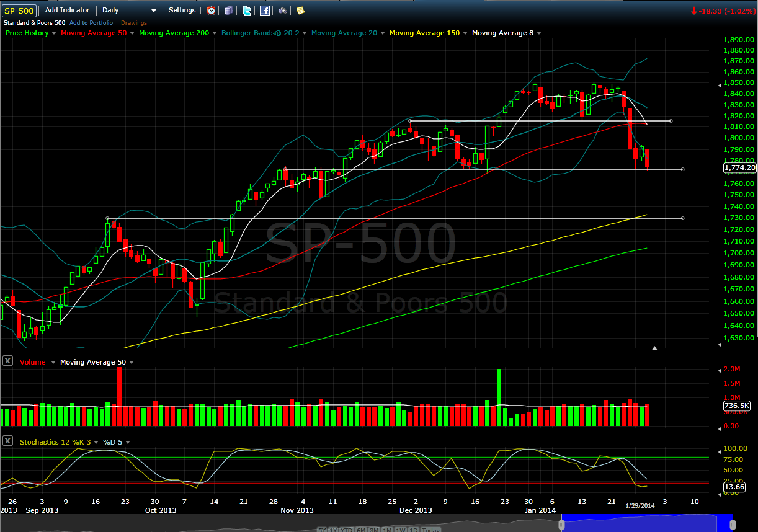
Task: Expand the Price History dropdown arrow
Action: (x=54, y=33)
